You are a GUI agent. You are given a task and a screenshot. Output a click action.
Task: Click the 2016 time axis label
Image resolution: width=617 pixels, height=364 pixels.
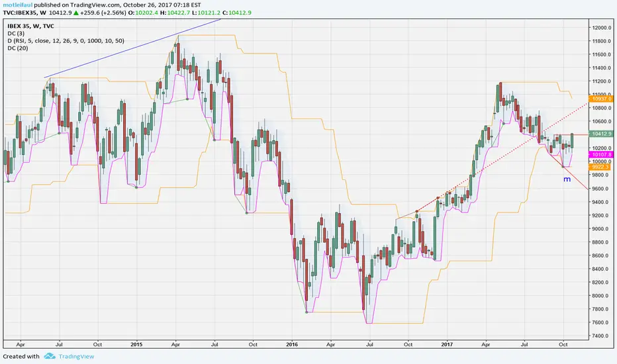point(291,344)
